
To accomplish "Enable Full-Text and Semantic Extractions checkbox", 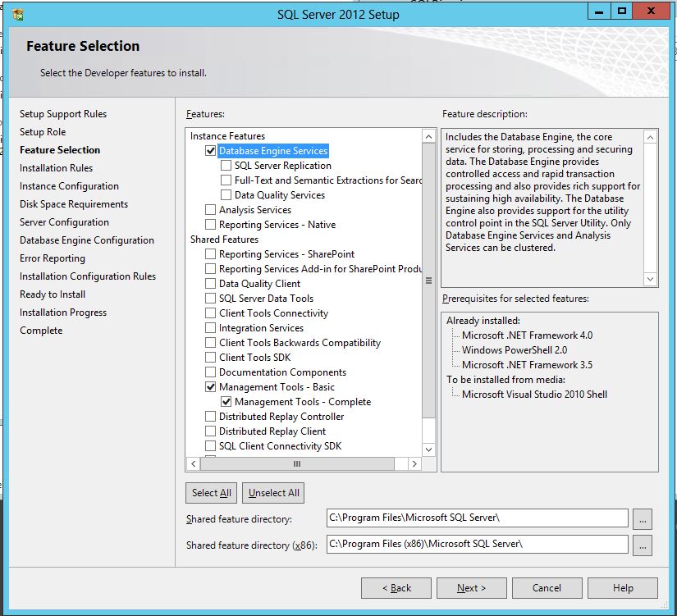I will pos(226,180).
